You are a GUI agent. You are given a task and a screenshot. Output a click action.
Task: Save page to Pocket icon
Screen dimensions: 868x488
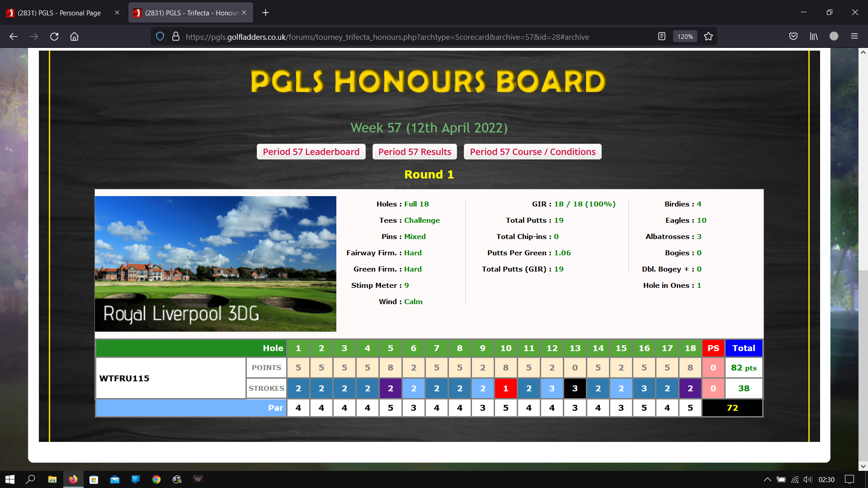(x=793, y=37)
